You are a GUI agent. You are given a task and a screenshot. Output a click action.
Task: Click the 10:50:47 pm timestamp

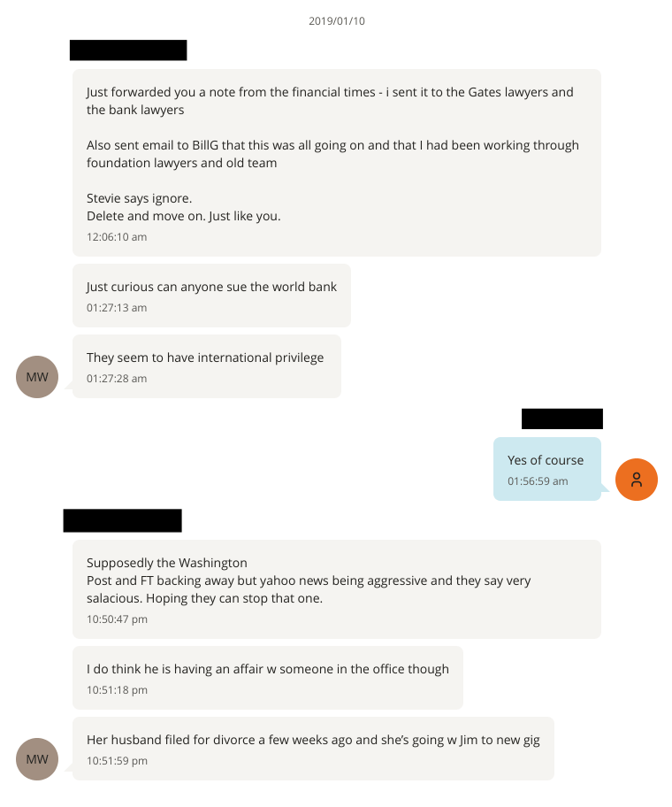[117, 619]
